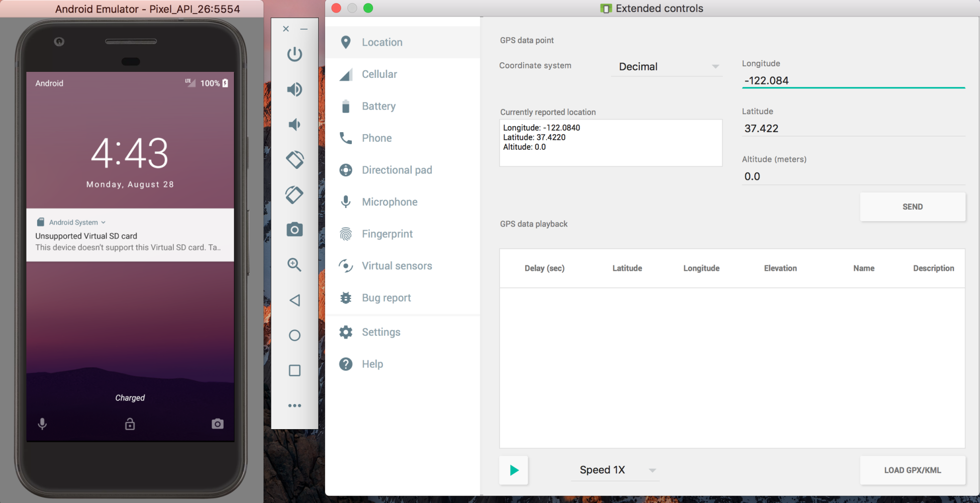The image size is (980, 503).
Task: Click the green zoom button of Extended controls
Action: pyautogui.click(x=368, y=8)
